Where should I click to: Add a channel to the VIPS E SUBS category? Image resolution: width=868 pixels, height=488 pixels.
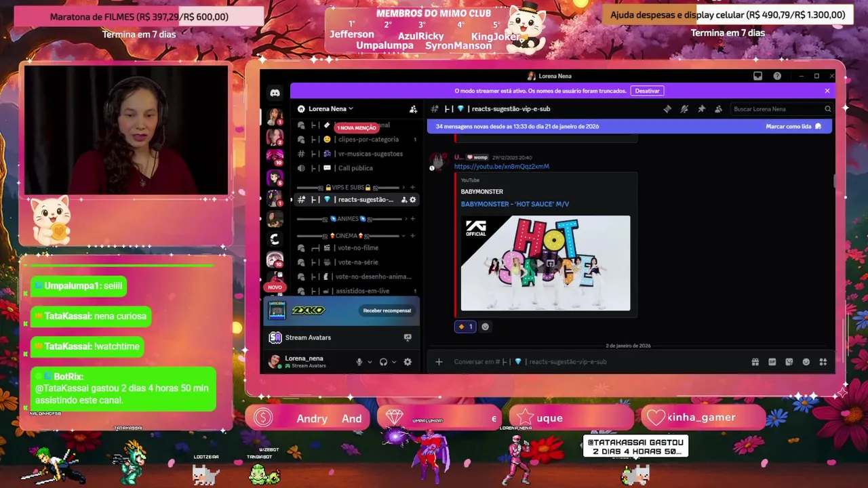[413, 188]
